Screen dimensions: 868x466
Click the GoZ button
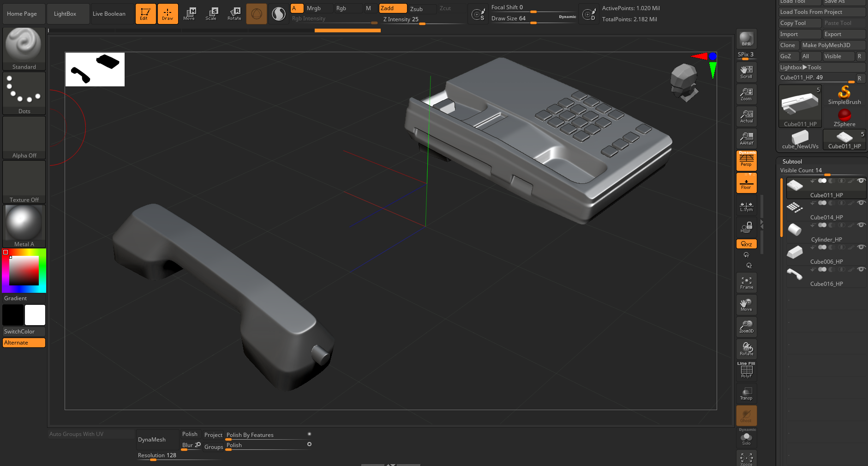[x=789, y=56]
